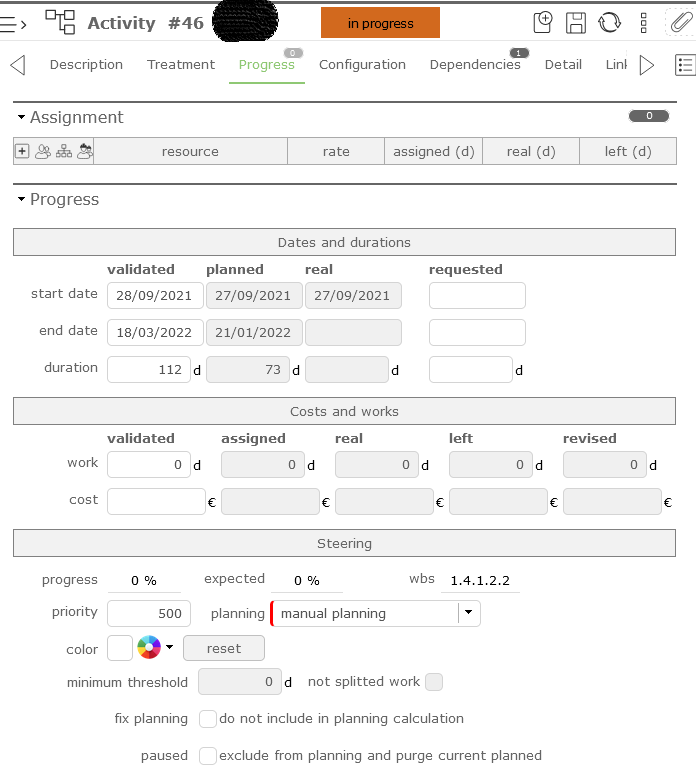Open the planning mode dropdown arrow
Viewport: 696px width, 781px height.
(469, 613)
